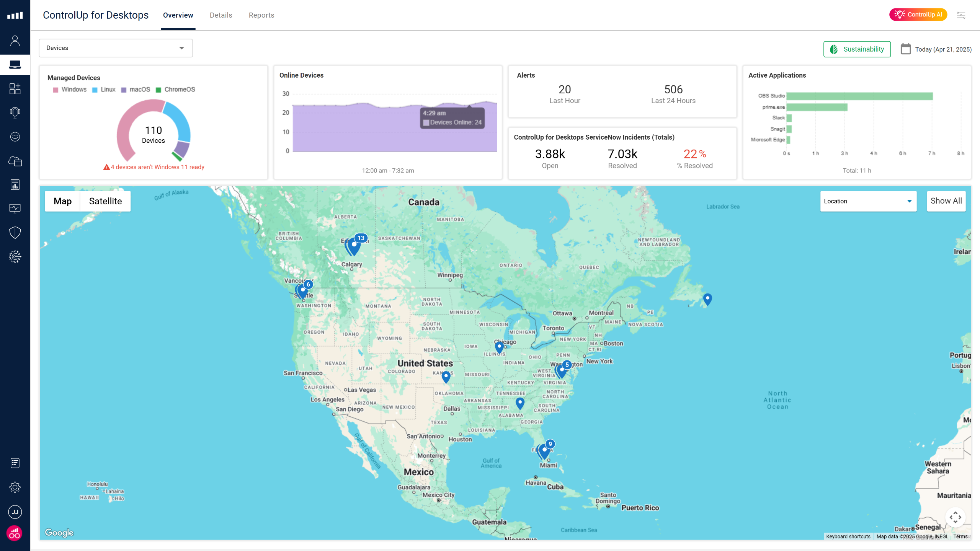The height and width of the screenshot is (551, 980).
Task: Click the JJ user avatar
Action: click(15, 512)
